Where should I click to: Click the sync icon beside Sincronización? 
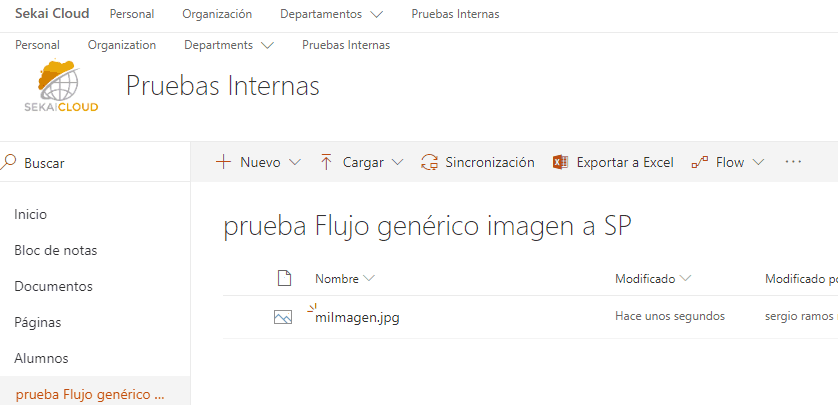pyautogui.click(x=429, y=162)
